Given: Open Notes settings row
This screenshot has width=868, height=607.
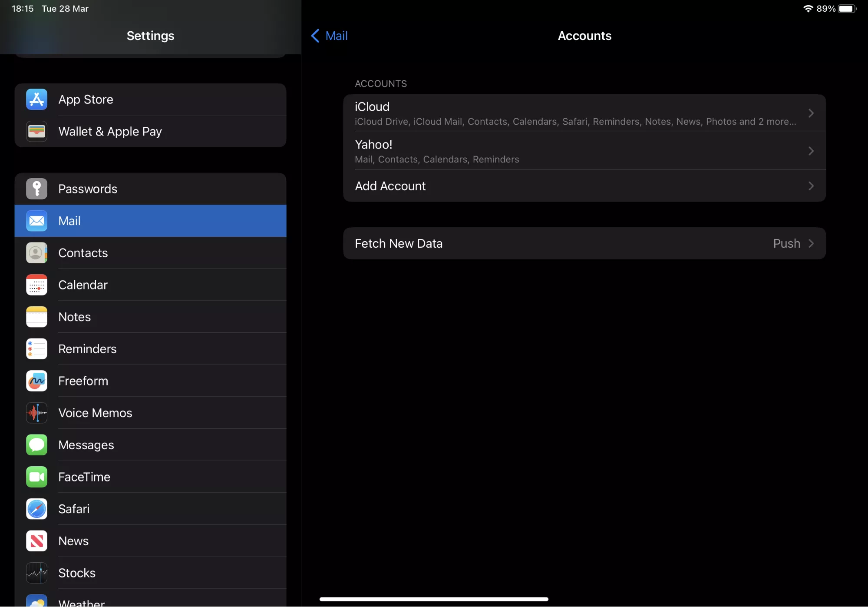Looking at the screenshot, I should [x=150, y=317].
